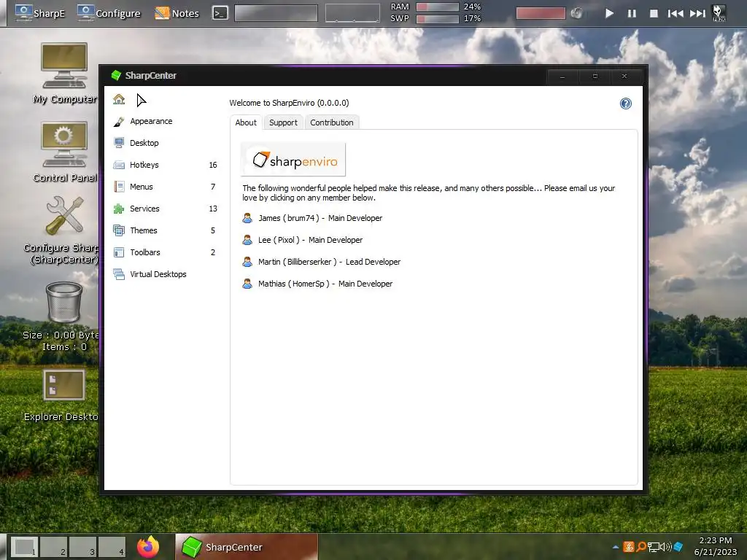Minimize the SharpCenter window
This screenshot has height=560, width=747.
pyautogui.click(x=562, y=76)
